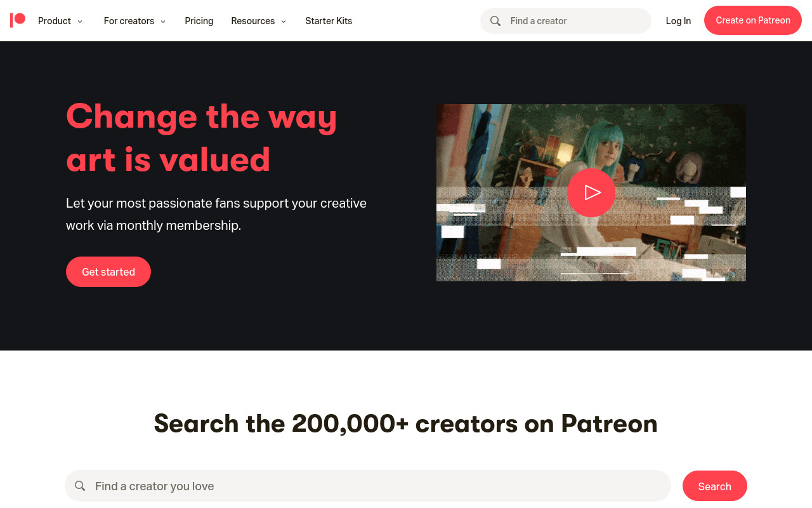Click the red Search button
This screenshot has height=508, width=812.
[x=715, y=486]
